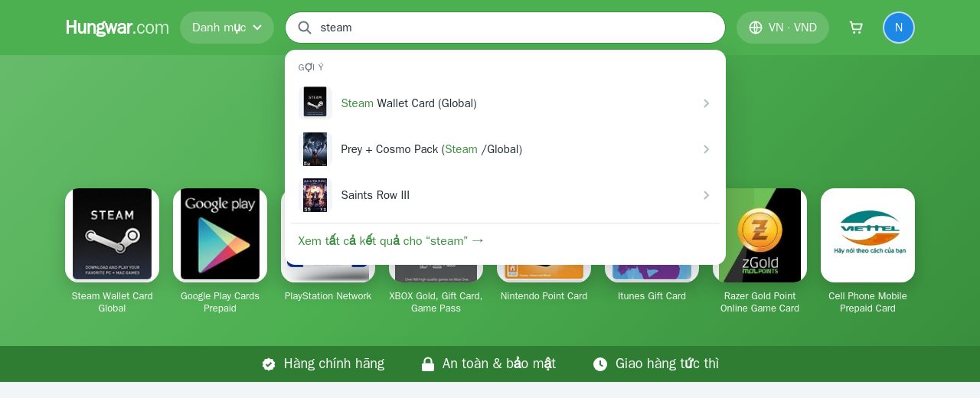The width and height of the screenshot is (980, 398).
Task: Click the checkmark badge icon for Hàng chính hãng
Action: (x=269, y=364)
